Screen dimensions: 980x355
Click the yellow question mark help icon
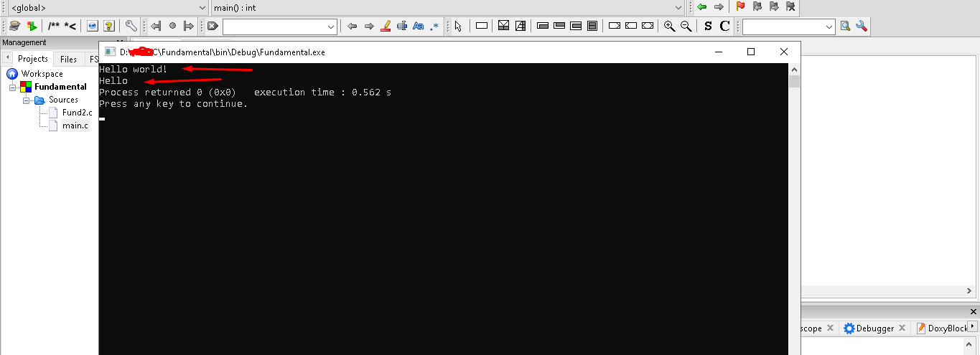[108, 27]
